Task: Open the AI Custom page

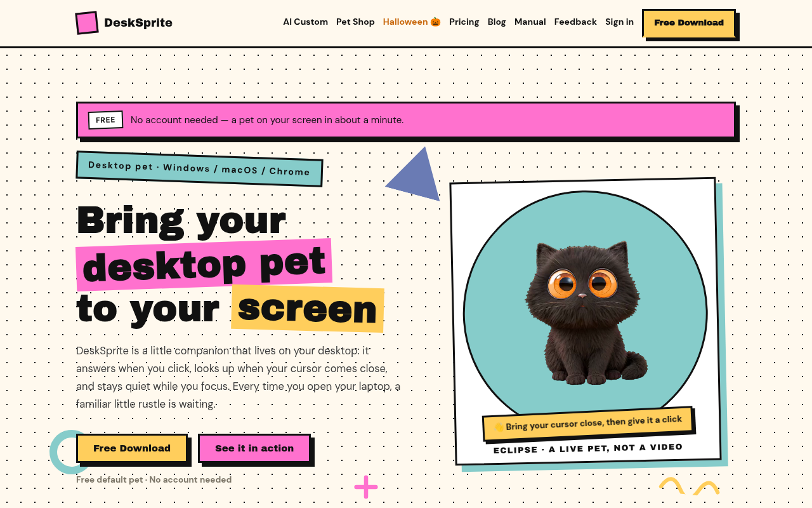Action: click(305, 22)
